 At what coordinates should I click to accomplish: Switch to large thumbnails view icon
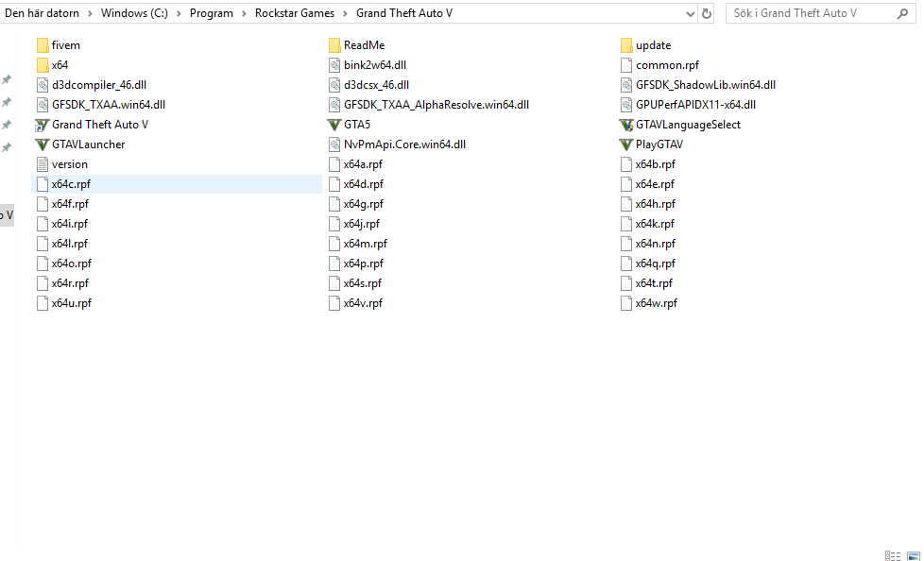tap(914, 555)
